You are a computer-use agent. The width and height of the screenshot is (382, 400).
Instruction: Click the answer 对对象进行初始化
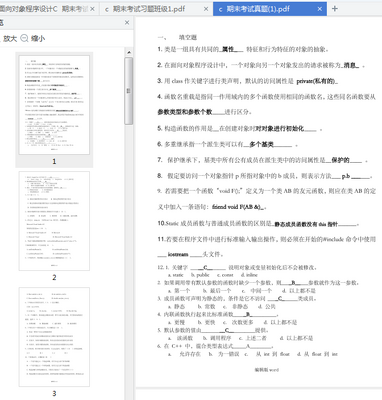click(x=279, y=129)
